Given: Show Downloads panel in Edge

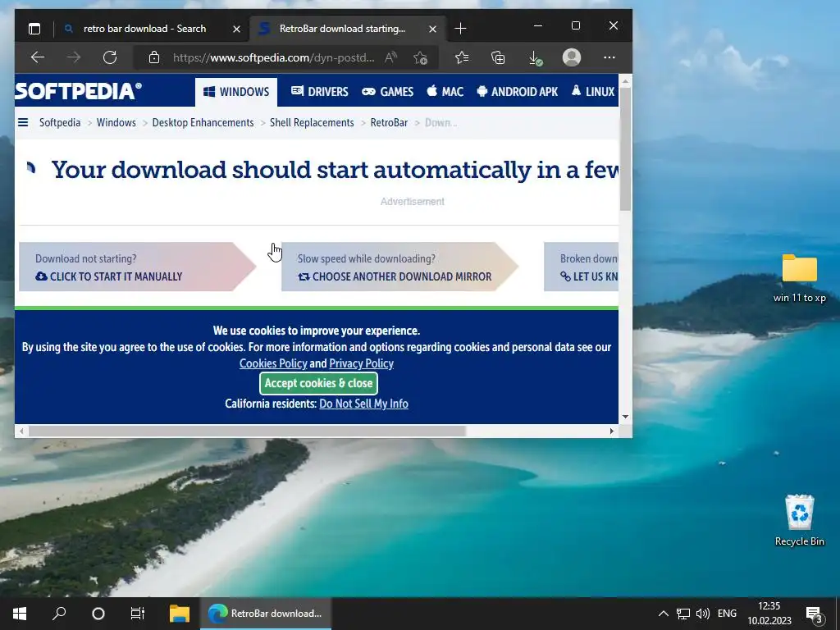Looking at the screenshot, I should click(535, 57).
